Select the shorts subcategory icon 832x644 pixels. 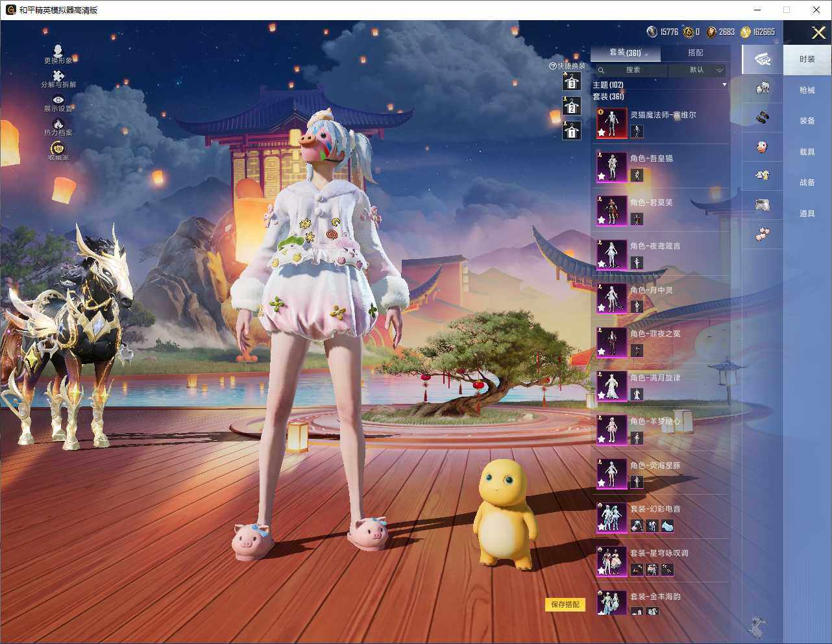pyautogui.click(x=763, y=205)
